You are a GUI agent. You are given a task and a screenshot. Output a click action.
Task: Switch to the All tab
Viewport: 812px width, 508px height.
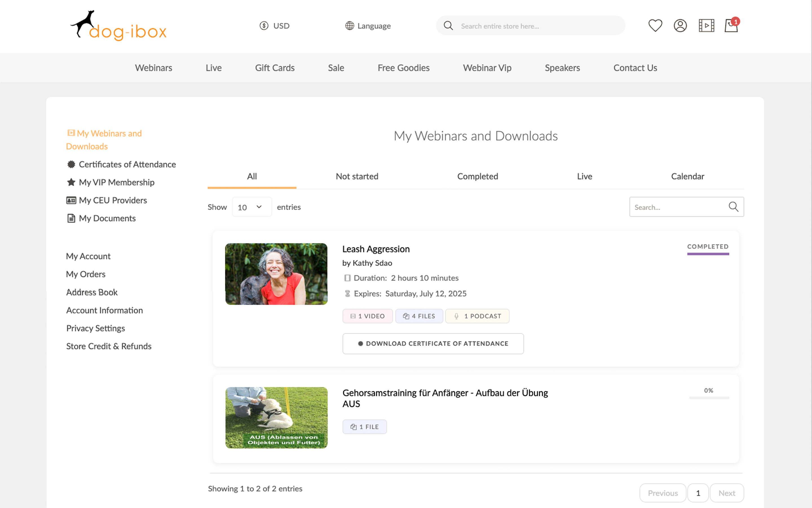point(252,176)
